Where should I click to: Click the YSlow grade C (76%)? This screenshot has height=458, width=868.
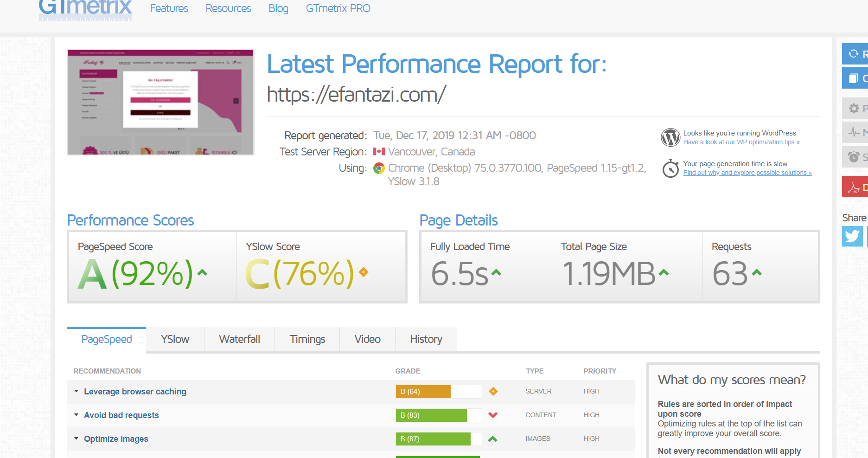click(300, 273)
